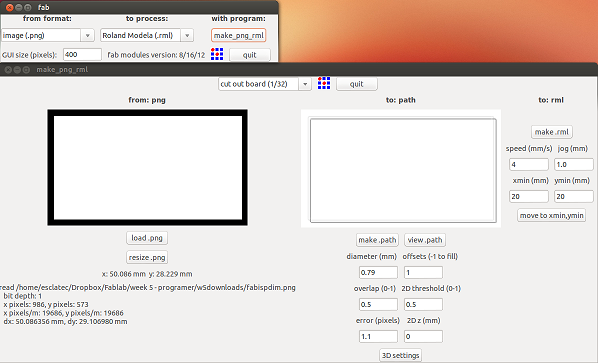Click the speed (mm/s) input field
The width and height of the screenshot is (598, 363).
pos(529,164)
